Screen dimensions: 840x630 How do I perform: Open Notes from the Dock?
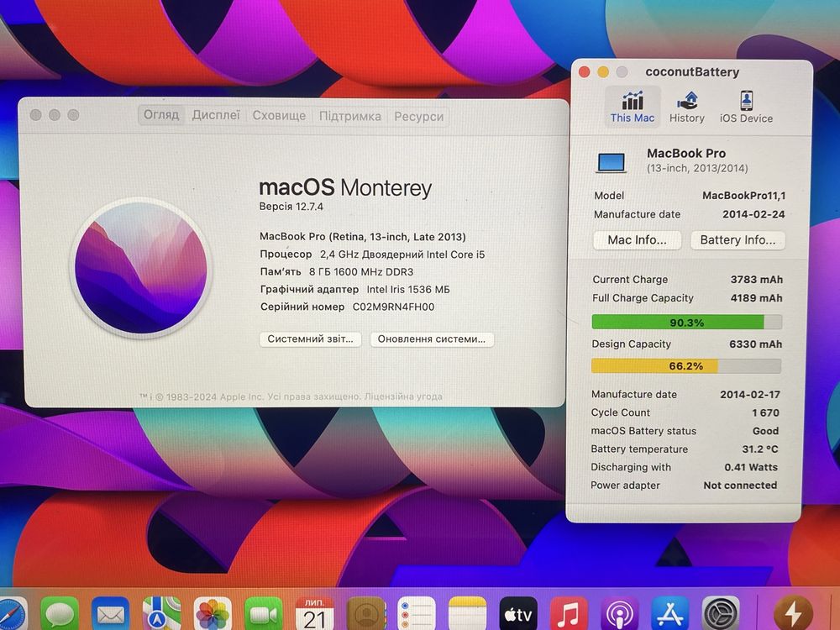coord(467,614)
